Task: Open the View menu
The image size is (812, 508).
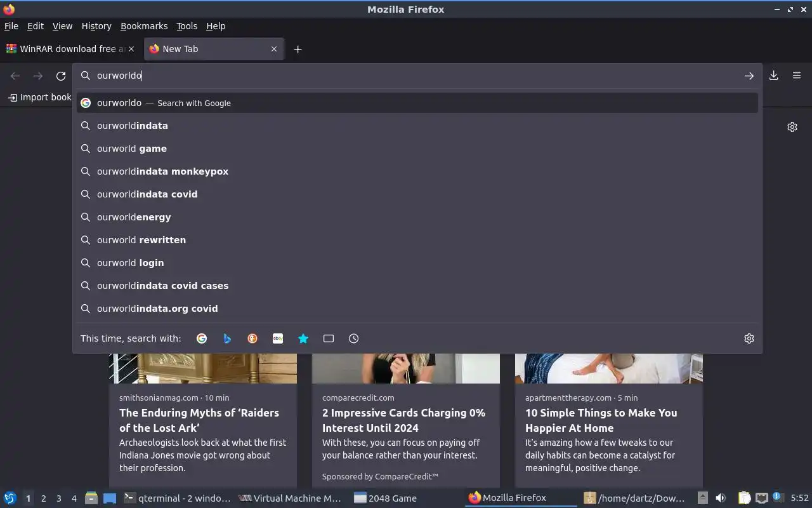Action: point(62,26)
